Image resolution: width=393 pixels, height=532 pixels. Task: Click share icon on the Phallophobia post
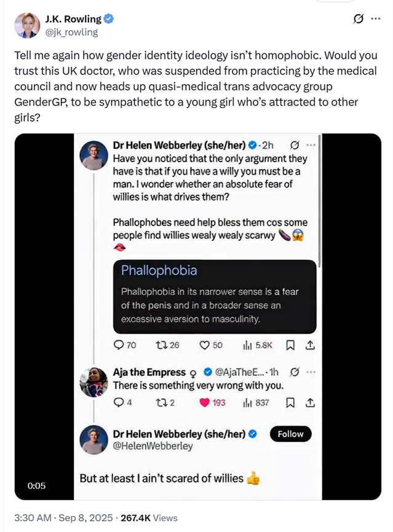point(310,345)
